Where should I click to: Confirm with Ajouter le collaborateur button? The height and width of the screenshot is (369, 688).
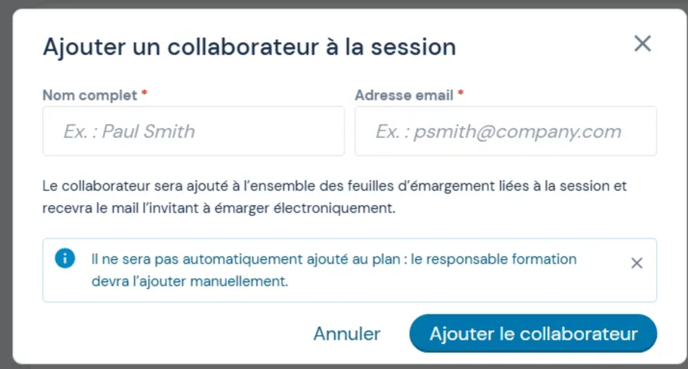pos(533,333)
